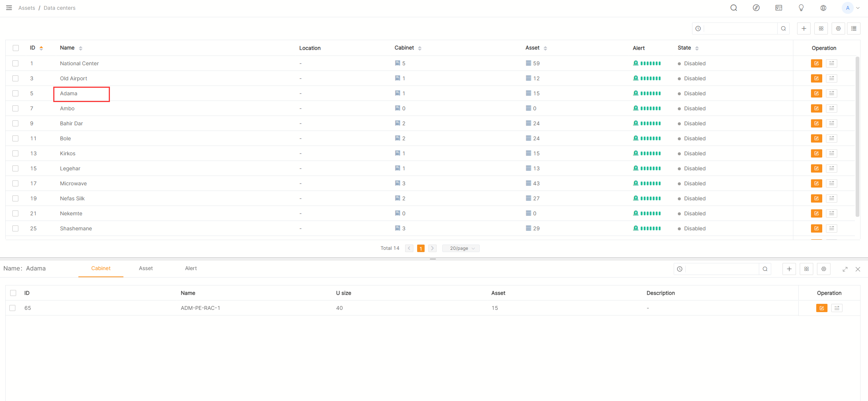Check the Old Airport row checkbox

tap(15, 78)
